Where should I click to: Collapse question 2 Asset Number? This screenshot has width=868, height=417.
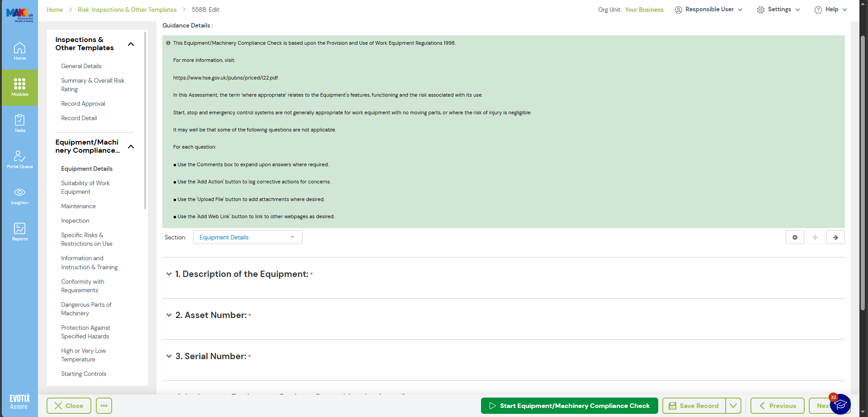click(169, 315)
